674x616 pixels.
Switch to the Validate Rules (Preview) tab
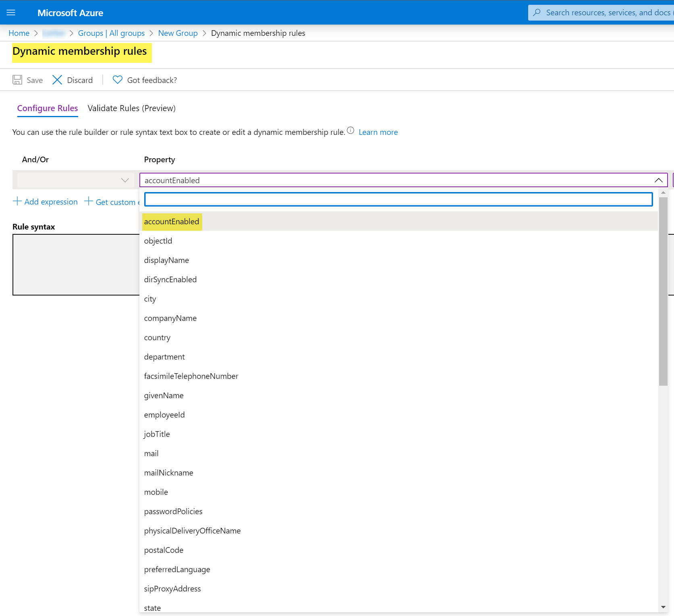pos(132,108)
